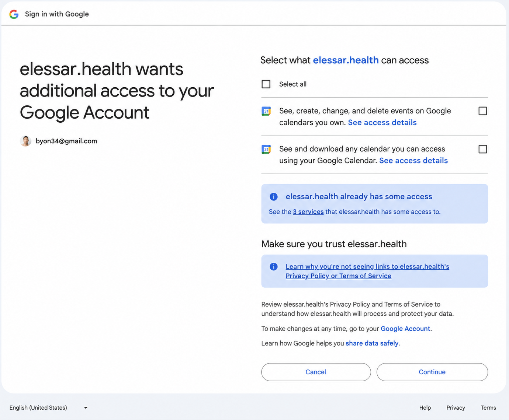This screenshot has width=509, height=420.
Task: Click the Google logo in header
Action: [x=14, y=14]
